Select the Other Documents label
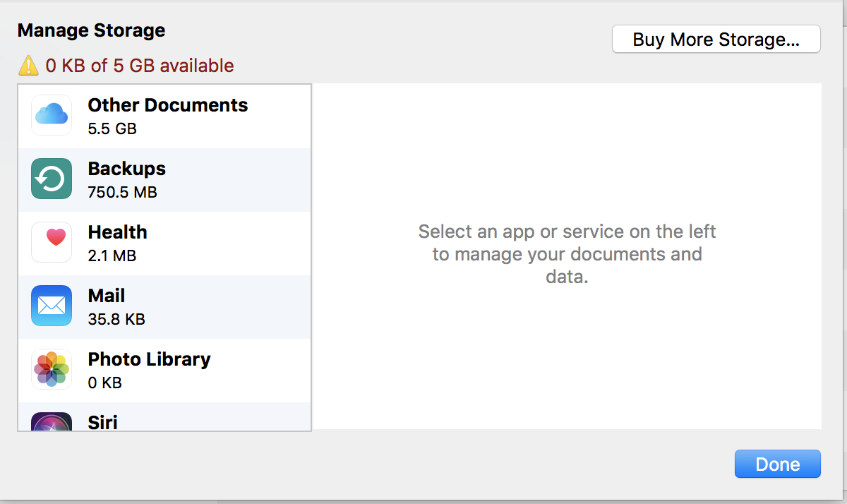847x504 pixels. pos(168,105)
